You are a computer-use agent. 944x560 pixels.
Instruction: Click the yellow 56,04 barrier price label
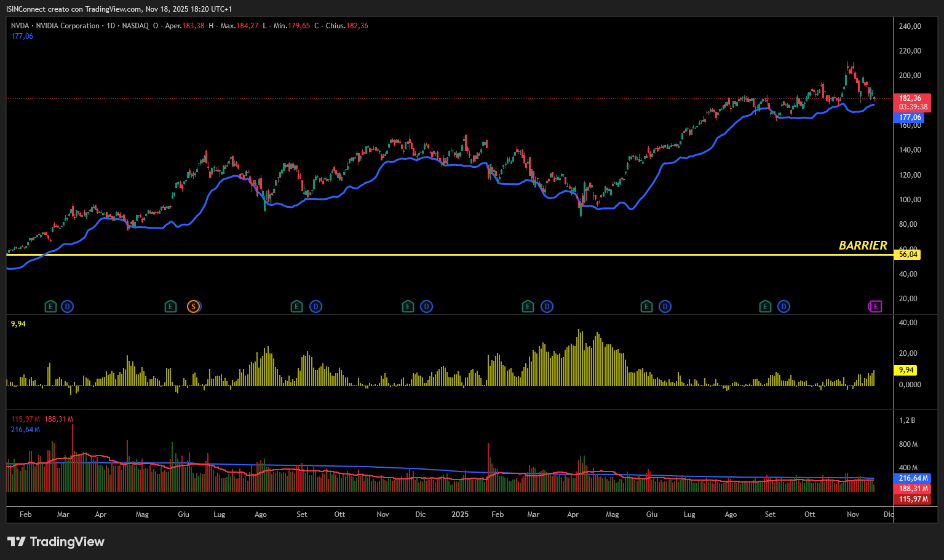pyautogui.click(x=908, y=254)
